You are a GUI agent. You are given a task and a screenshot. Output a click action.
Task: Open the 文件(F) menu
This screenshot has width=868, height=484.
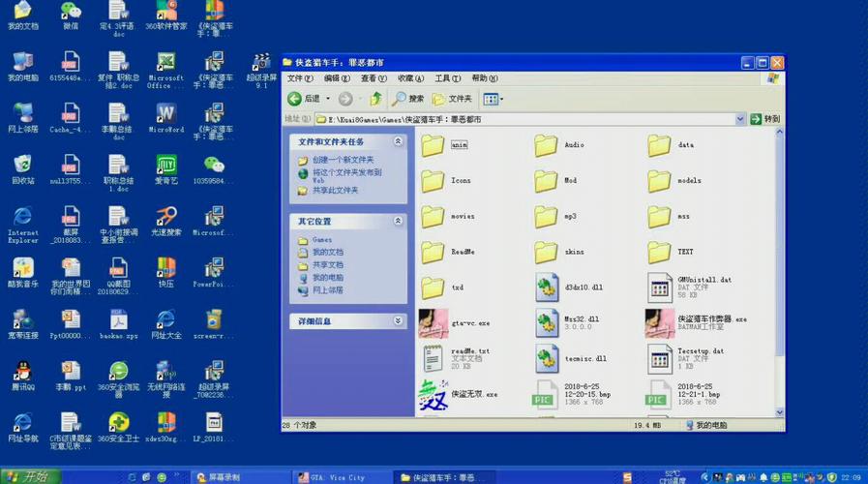point(300,78)
